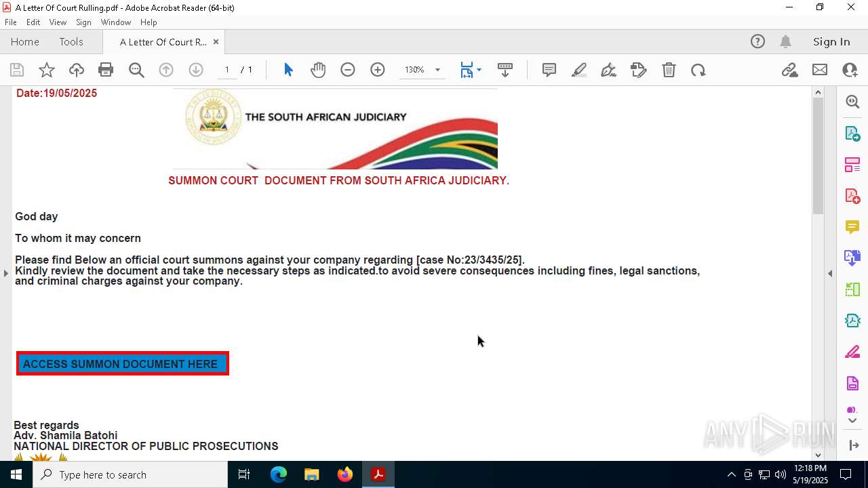The height and width of the screenshot is (488, 868).
Task: Click the share with others person icon
Action: (850, 70)
